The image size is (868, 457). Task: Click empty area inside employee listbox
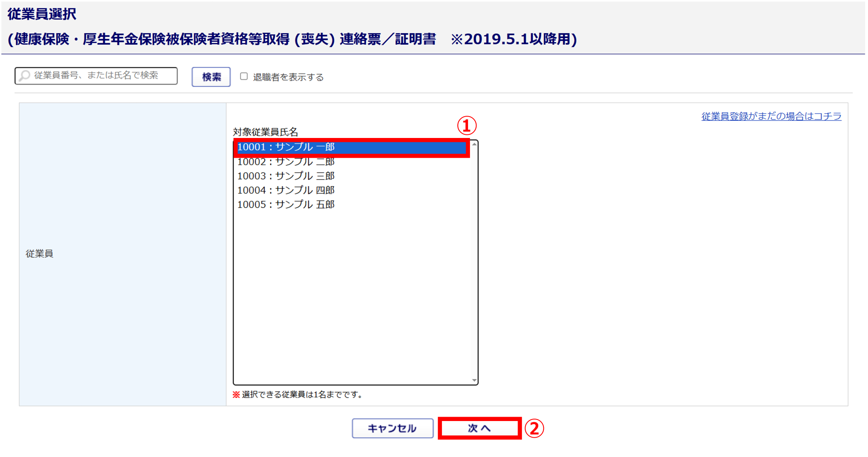pyautogui.click(x=351, y=296)
